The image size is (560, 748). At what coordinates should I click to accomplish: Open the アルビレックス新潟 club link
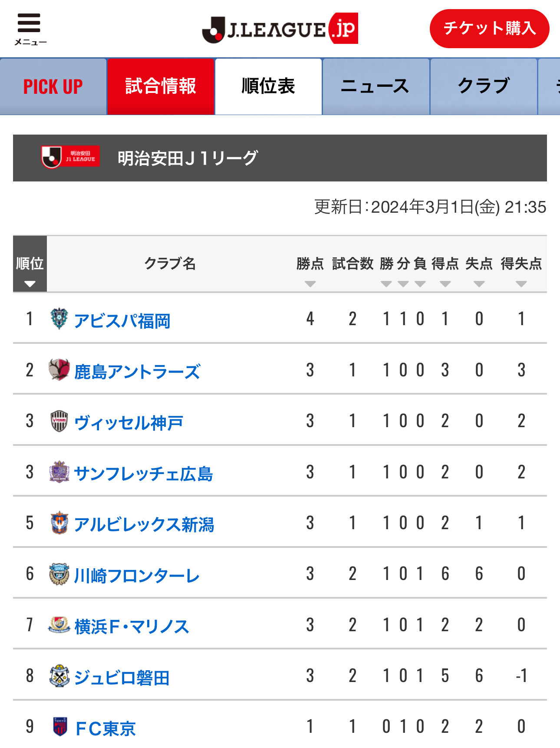[x=144, y=524]
